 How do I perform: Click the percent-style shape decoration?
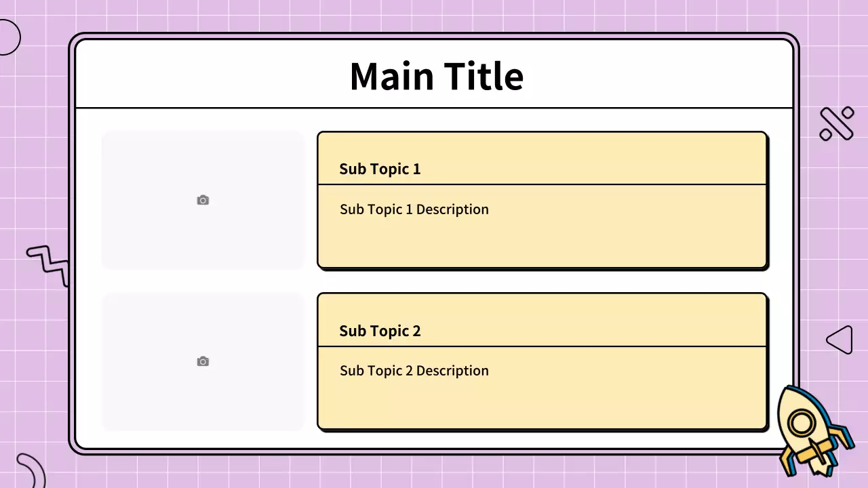(x=836, y=123)
